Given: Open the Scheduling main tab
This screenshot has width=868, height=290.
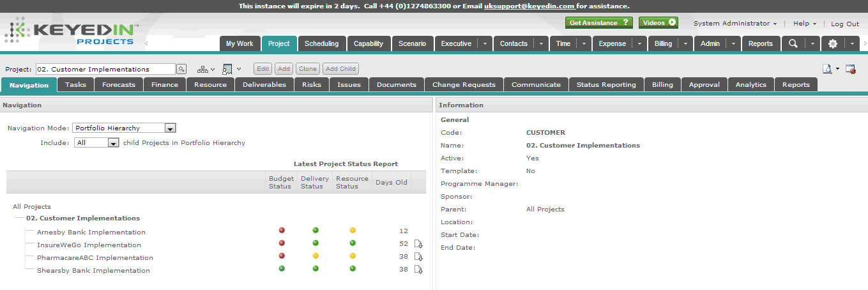Looking at the screenshot, I should pyautogui.click(x=321, y=43).
